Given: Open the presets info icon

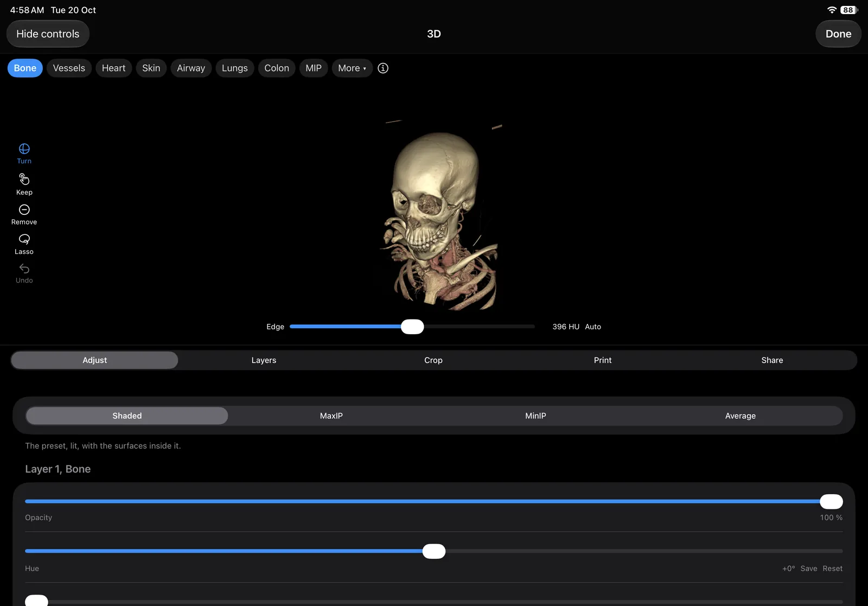Looking at the screenshot, I should (x=383, y=68).
